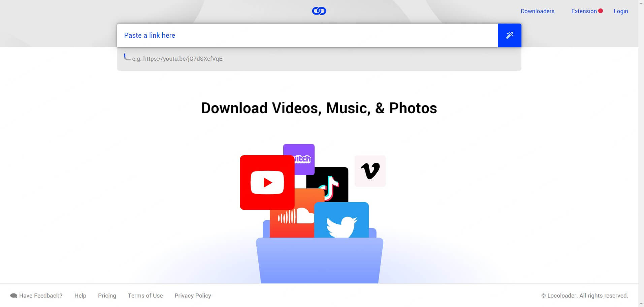Click the red dot next to Extension
This screenshot has width=644, height=307.
[600, 11]
